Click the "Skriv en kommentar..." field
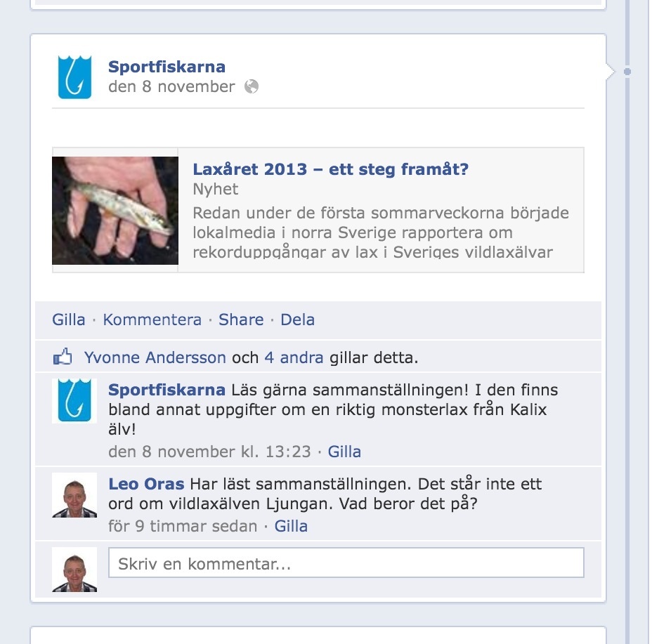This screenshot has height=644, width=652. pos(346,563)
